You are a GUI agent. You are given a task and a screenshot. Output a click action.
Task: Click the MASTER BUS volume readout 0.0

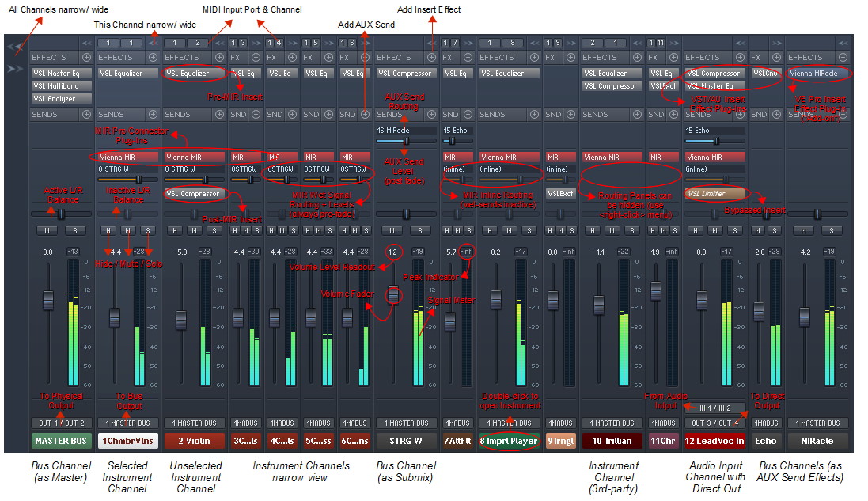pos(48,252)
